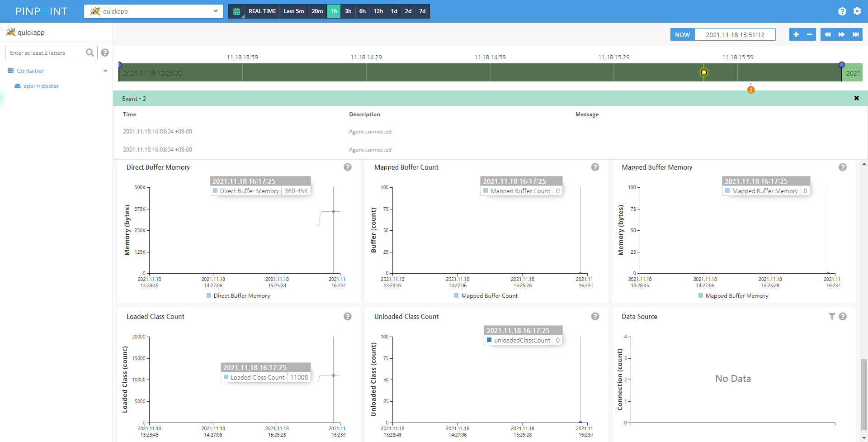Open the quickapp application dropdown
Image resolution: width=868 pixels, height=442 pixels.
154,11
